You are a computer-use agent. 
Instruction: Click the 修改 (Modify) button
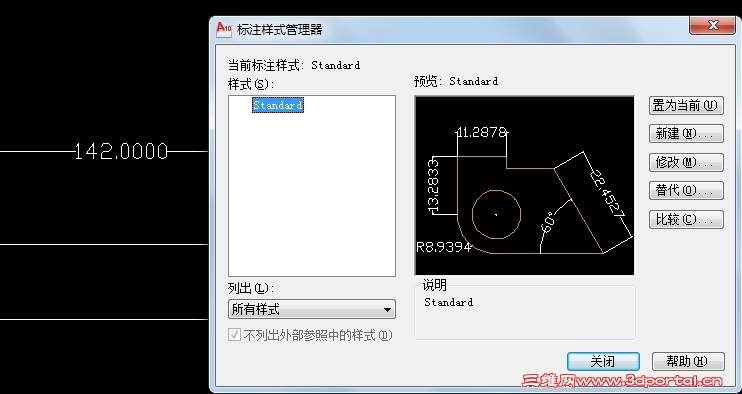click(686, 162)
